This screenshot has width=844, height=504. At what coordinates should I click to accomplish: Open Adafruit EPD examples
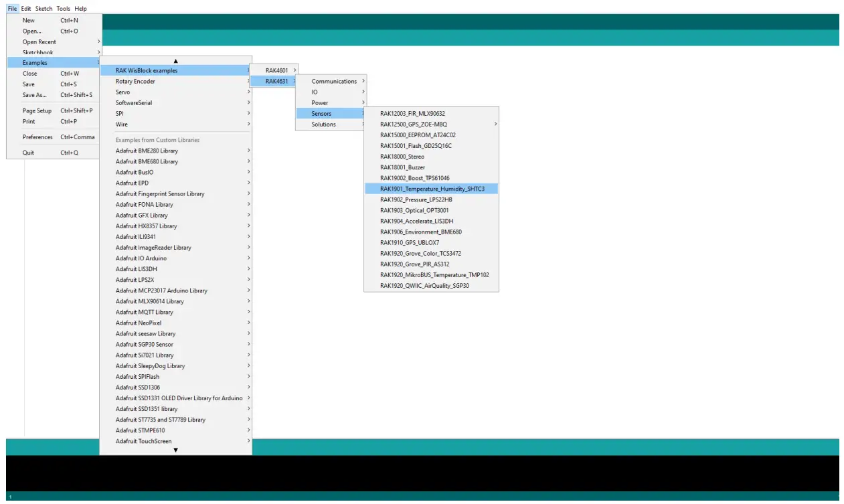click(x=176, y=183)
